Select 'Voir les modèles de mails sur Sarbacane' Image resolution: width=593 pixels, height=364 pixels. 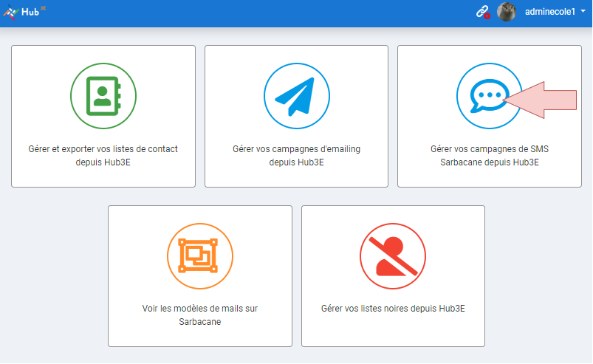point(200,315)
